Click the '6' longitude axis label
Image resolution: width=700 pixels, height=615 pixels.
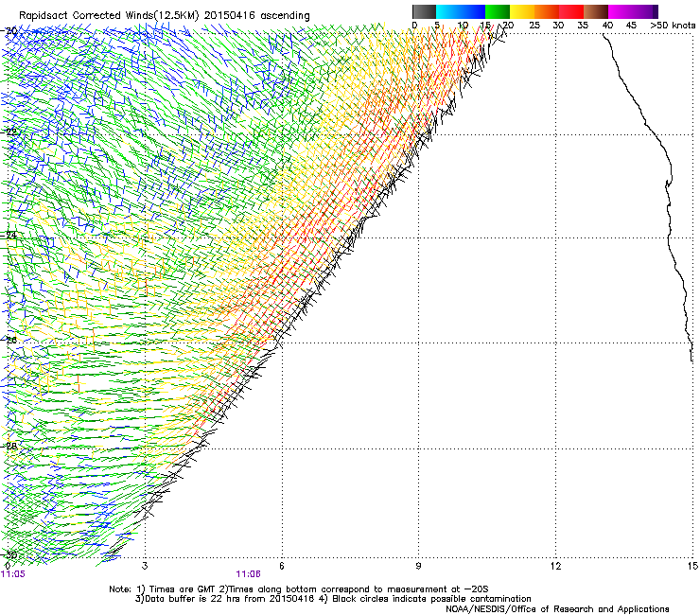pyautogui.click(x=282, y=567)
